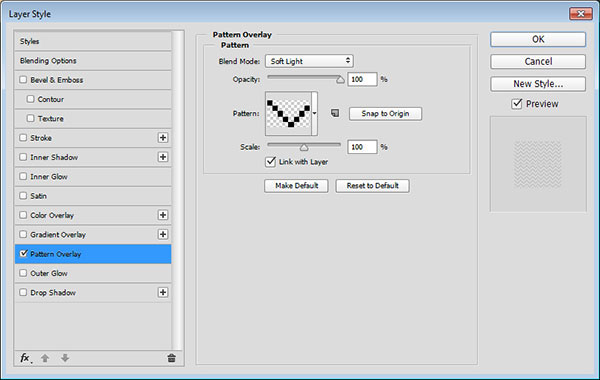Click the effects list scrollbar

point(177,190)
